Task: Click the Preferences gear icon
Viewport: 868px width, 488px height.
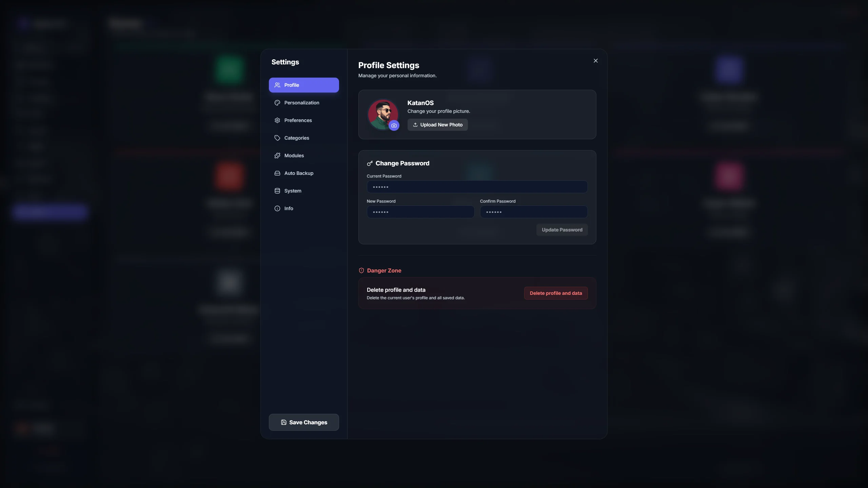Action: pyautogui.click(x=277, y=120)
